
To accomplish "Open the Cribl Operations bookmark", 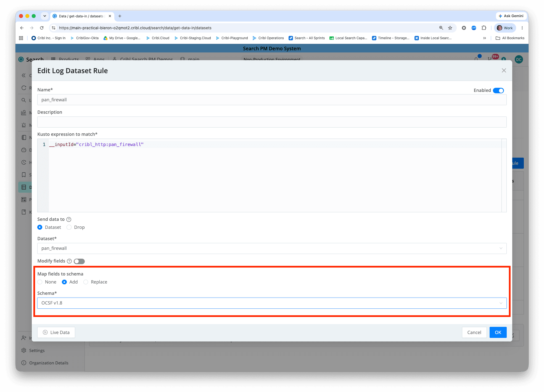I will (268, 38).
